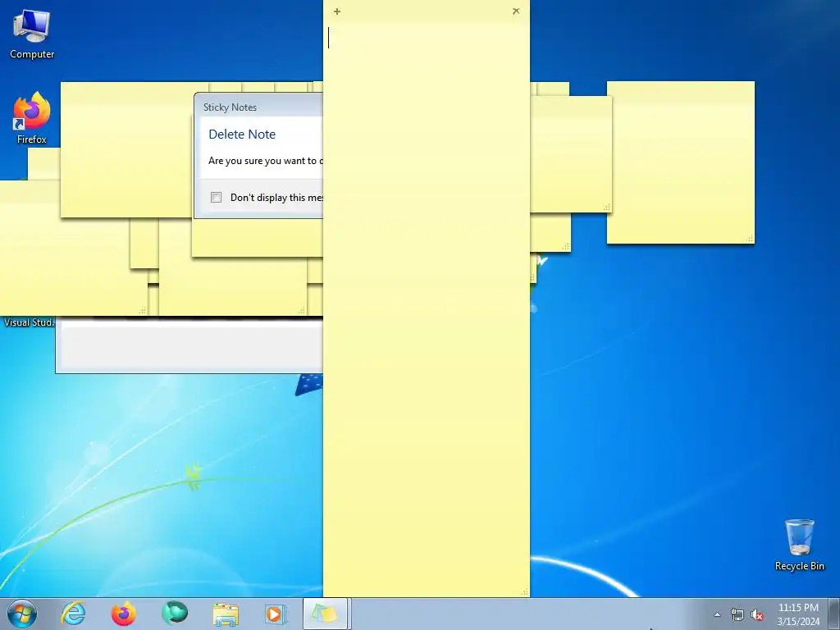Click inside the front sticky note text area
Screen dimensions: 840x630
pyautogui.click(x=427, y=308)
